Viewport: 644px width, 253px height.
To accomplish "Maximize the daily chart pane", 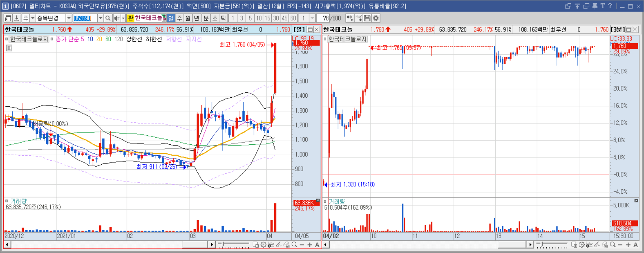I will (x=310, y=30).
